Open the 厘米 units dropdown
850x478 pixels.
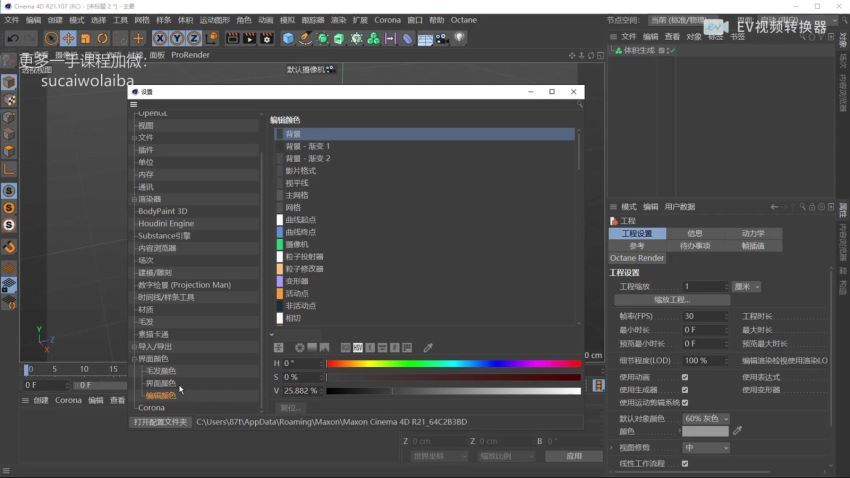click(747, 287)
